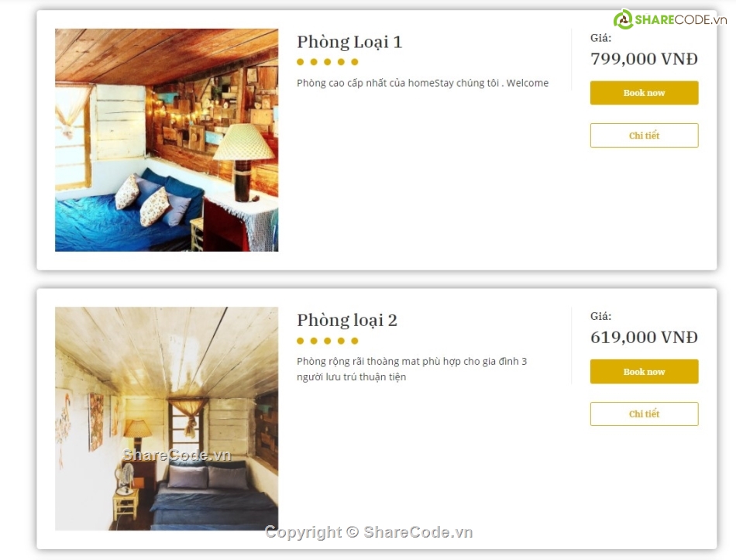Select the Phòng loại 2 title
Viewport: 736px width, 560px height.
click(x=346, y=320)
